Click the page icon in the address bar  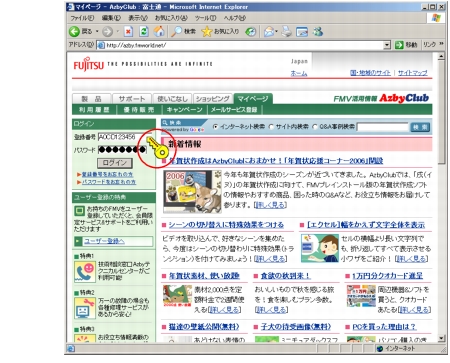pyautogui.click(x=101, y=45)
